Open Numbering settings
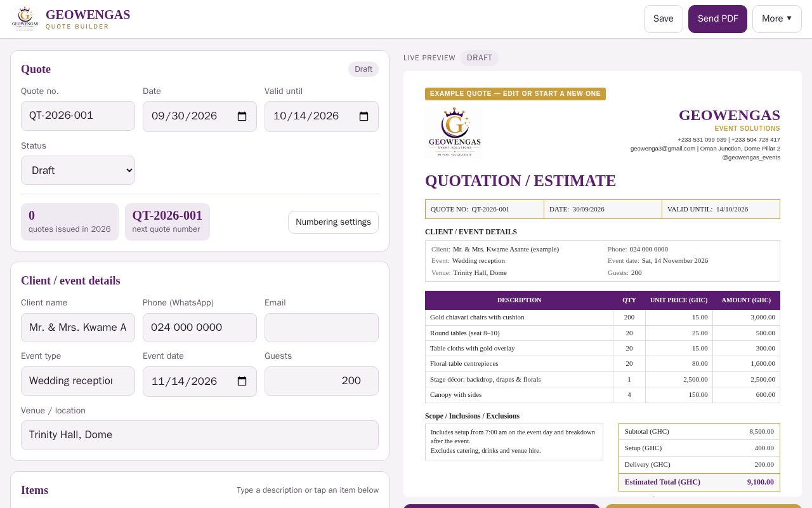Viewport: 812px width, 508px height. 333,222
